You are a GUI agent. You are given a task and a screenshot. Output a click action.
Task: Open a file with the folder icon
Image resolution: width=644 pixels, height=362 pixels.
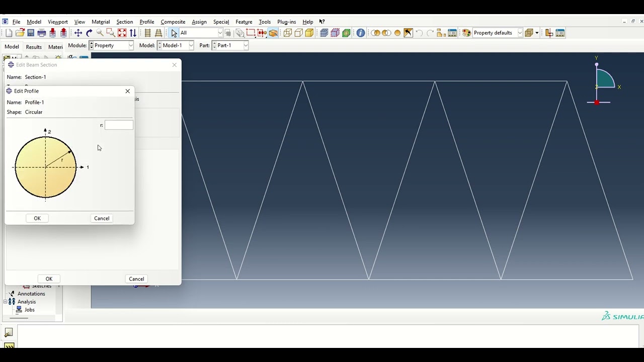click(20, 33)
